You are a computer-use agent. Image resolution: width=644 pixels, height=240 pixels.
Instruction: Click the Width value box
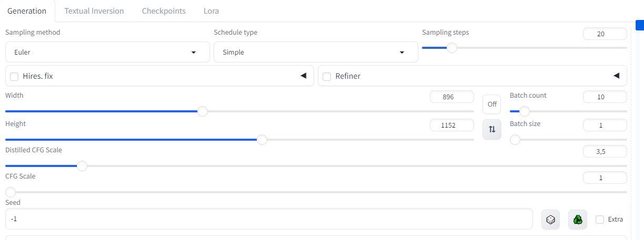click(451, 97)
